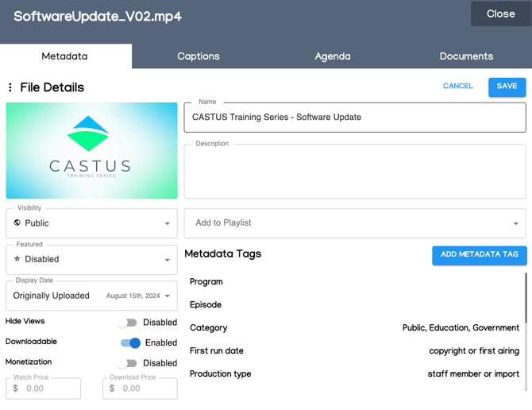This screenshot has width=532, height=410.
Task: Click the globe icon in Visibility field
Action: 17,223
